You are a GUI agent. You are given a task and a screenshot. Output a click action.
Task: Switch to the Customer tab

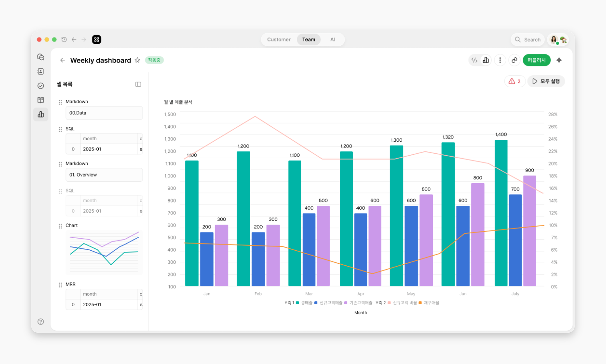coord(279,40)
